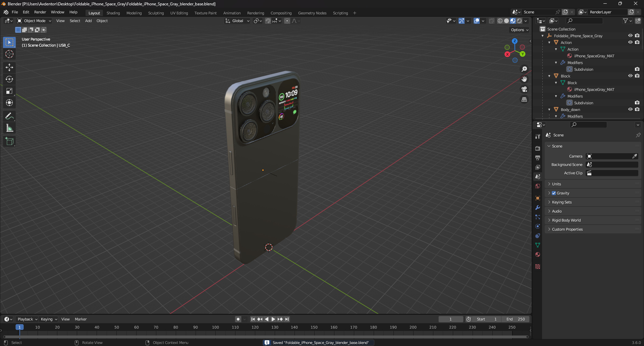Viewport: 644px width, 346px height.
Task: Open the viewport shading options dropdown arrow
Action: coord(526,21)
